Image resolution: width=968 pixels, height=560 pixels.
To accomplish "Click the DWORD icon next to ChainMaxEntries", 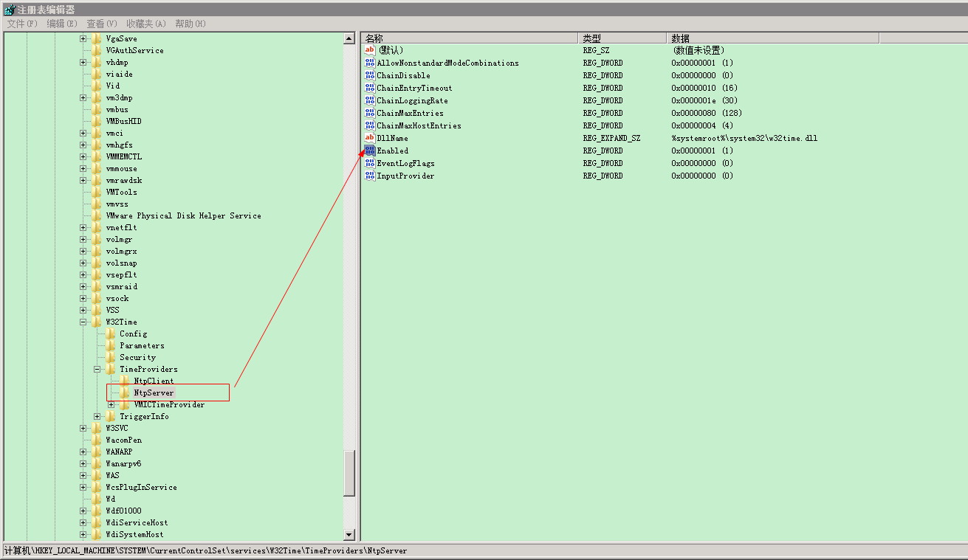I will (369, 113).
